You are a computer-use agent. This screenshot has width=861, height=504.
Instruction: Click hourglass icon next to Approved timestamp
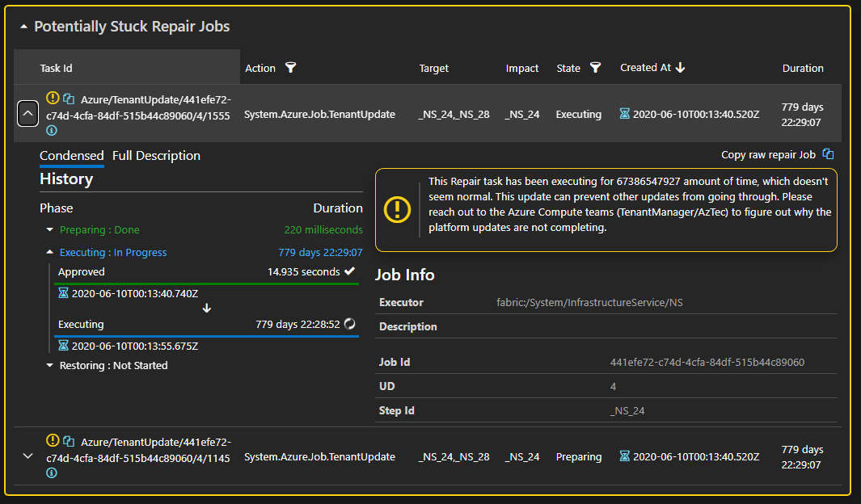coord(64,293)
